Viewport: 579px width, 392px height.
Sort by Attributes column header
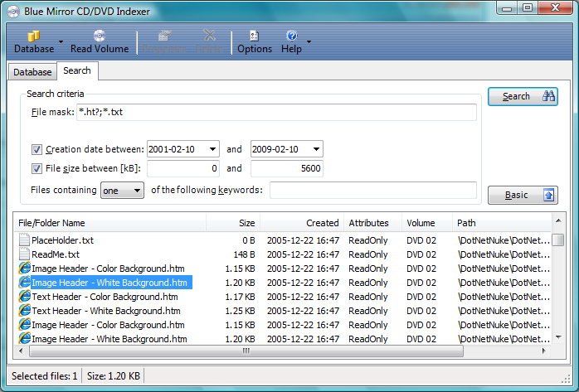tap(373, 223)
